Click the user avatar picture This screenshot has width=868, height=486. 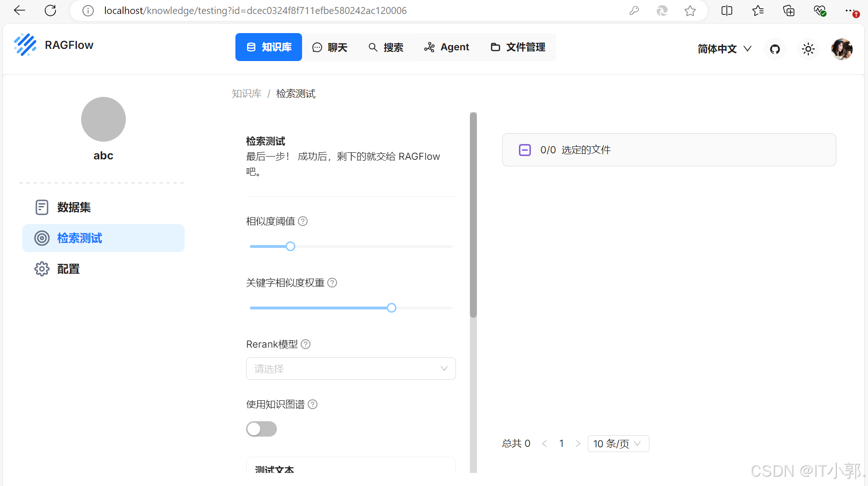click(x=842, y=49)
